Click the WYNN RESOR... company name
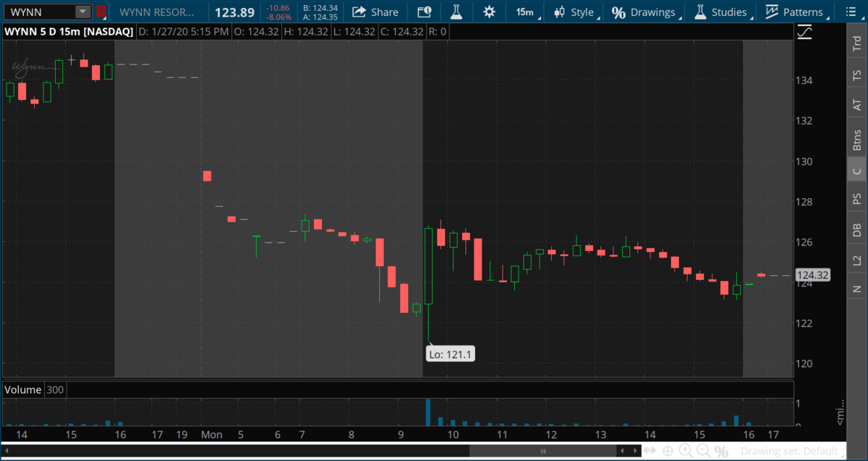Image resolution: width=868 pixels, height=461 pixels. tap(157, 12)
